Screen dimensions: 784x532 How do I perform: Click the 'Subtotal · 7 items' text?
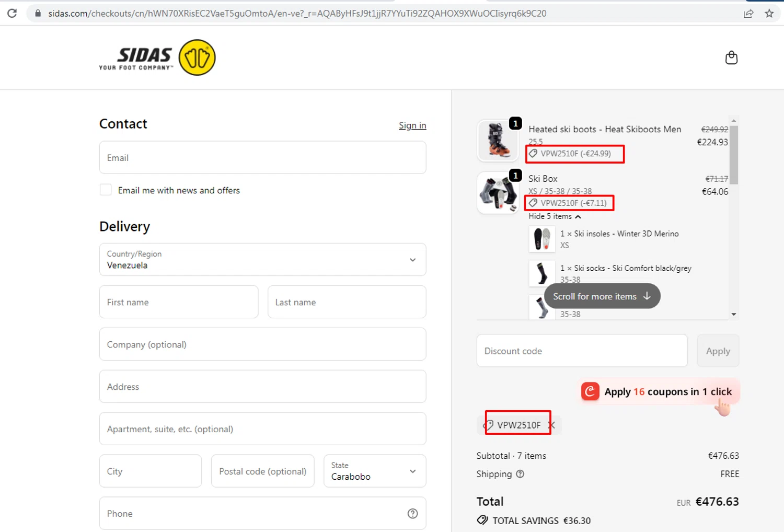click(511, 456)
